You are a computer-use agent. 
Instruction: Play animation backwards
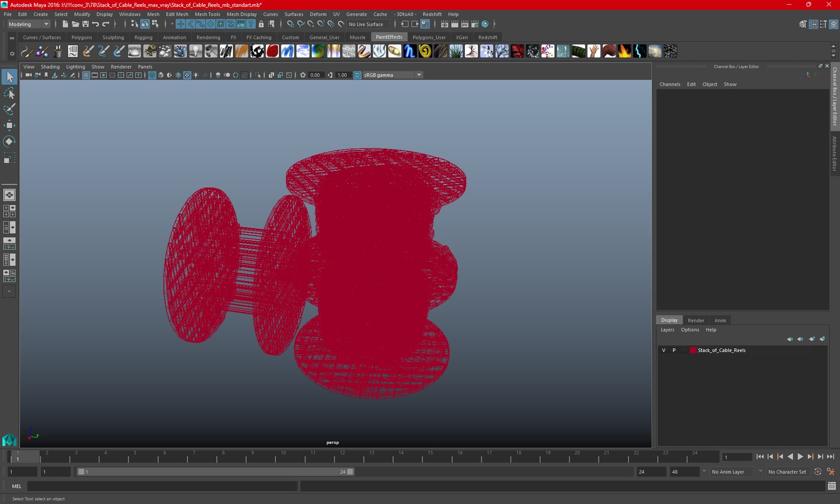(790, 457)
